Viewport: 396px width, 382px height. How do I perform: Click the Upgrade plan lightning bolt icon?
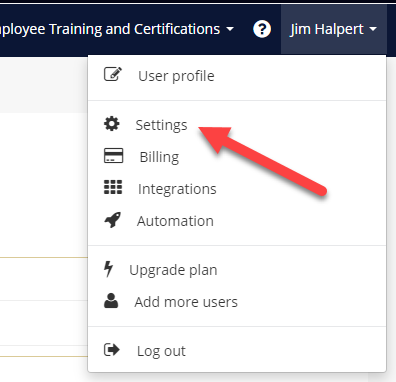coord(108,269)
